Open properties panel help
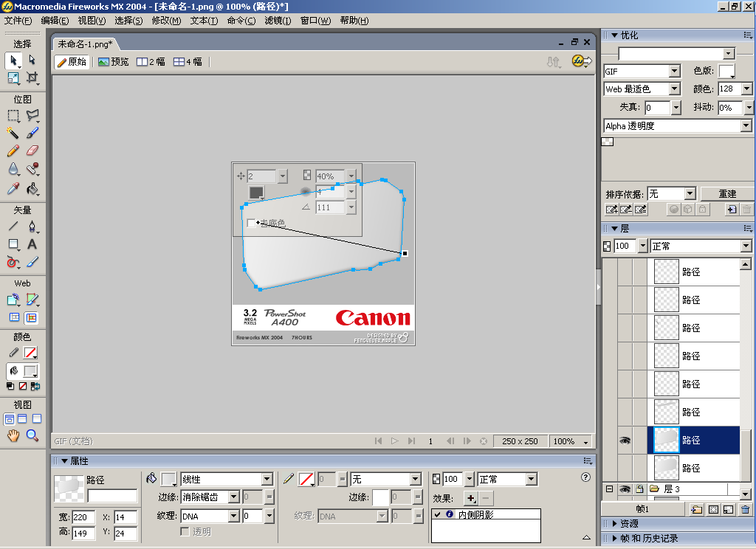756x549 pixels. click(x=585, y=477)
